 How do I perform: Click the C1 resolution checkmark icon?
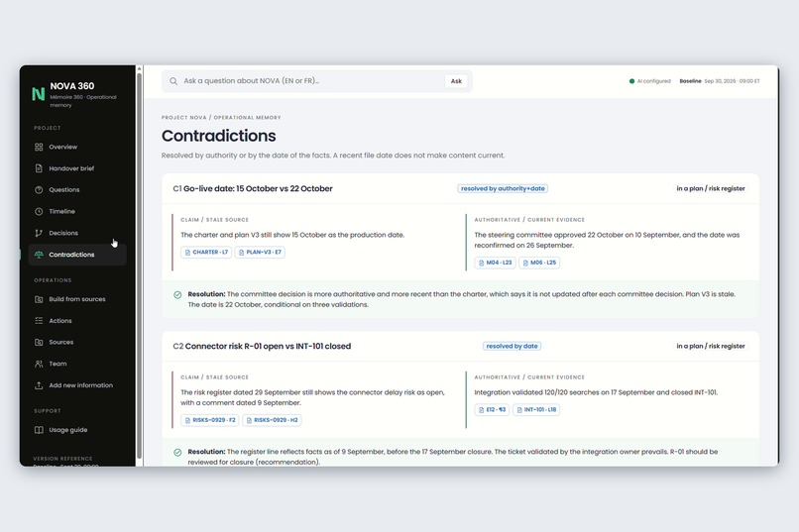pos(177,295)
